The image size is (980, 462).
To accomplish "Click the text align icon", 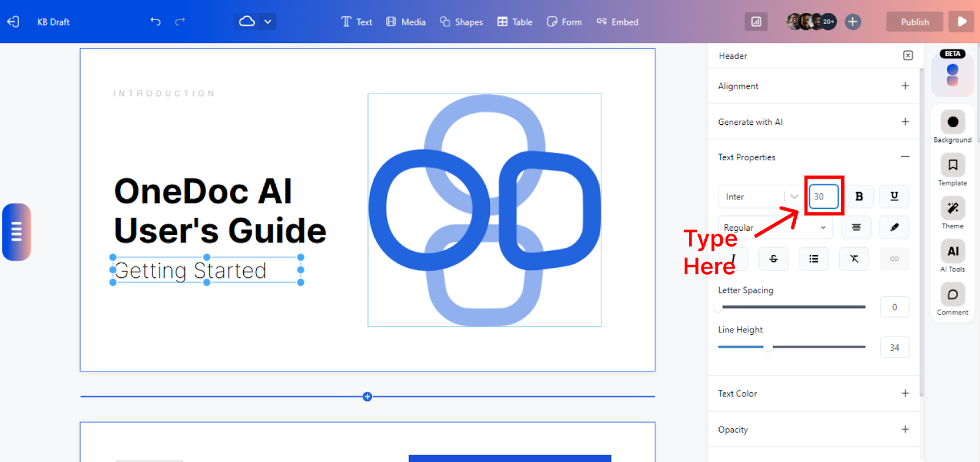I will 856,228.
